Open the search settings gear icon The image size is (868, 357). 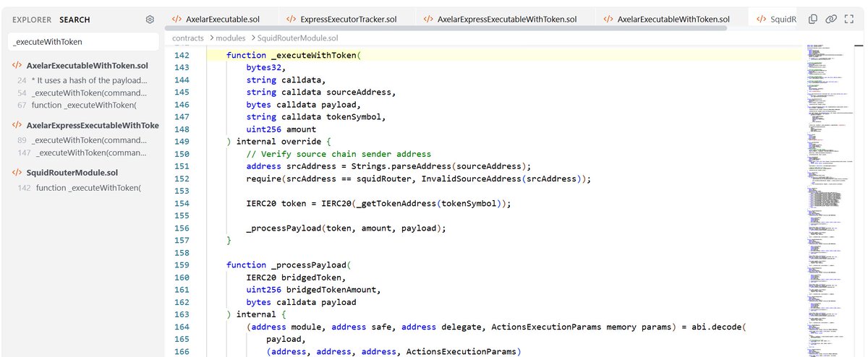[150, 20]
